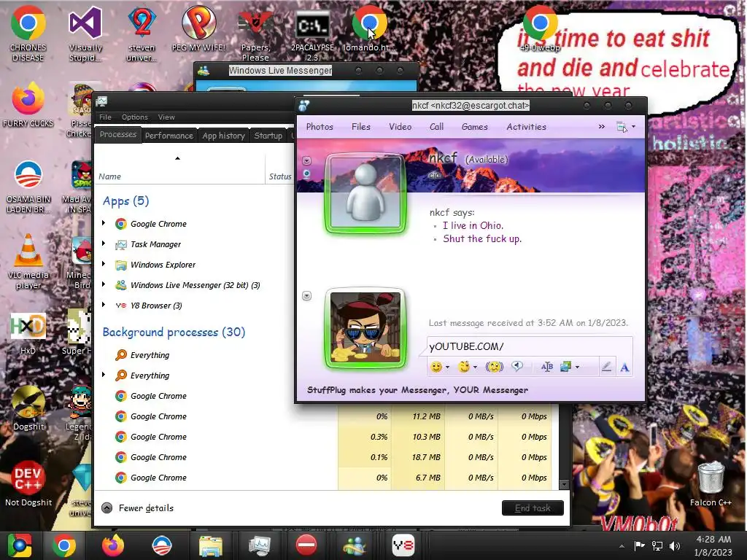Screen dimensions: 747x560
Task: Click Photos in chat toolbar
Action: (x=320, y=127)
